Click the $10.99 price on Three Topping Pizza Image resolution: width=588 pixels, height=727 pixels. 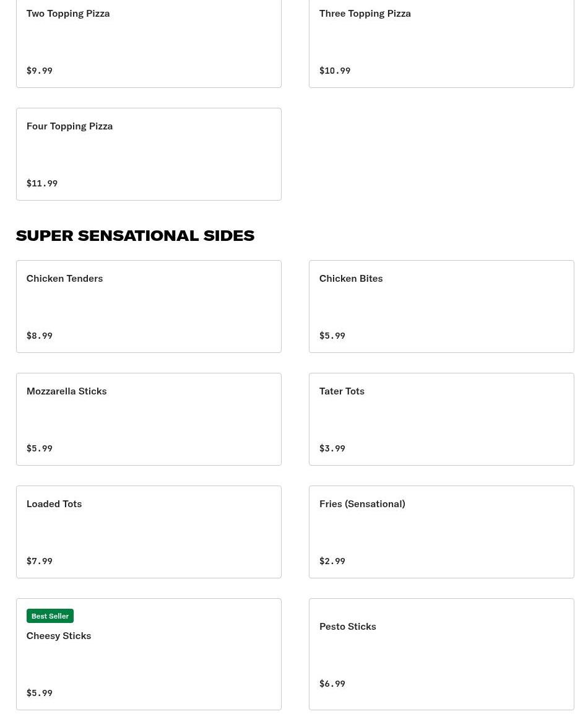coord(335,70)
